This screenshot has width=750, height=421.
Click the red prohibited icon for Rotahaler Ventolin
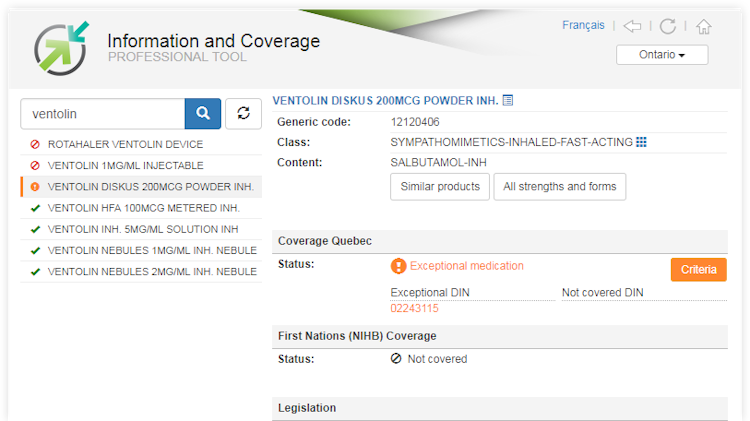pyautogui.click(x=35, y=144)
